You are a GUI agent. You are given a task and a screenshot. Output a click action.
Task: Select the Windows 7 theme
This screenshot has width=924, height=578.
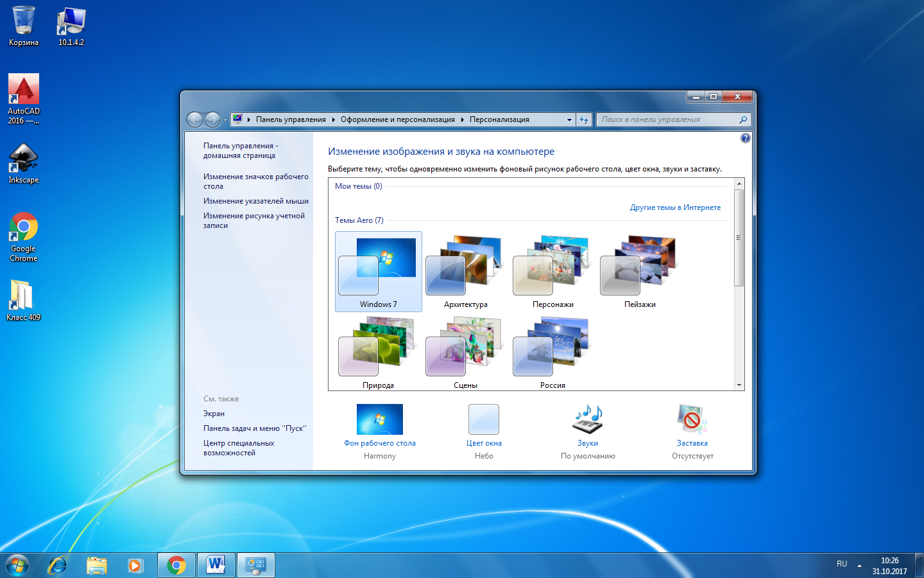tap(379, 271)
